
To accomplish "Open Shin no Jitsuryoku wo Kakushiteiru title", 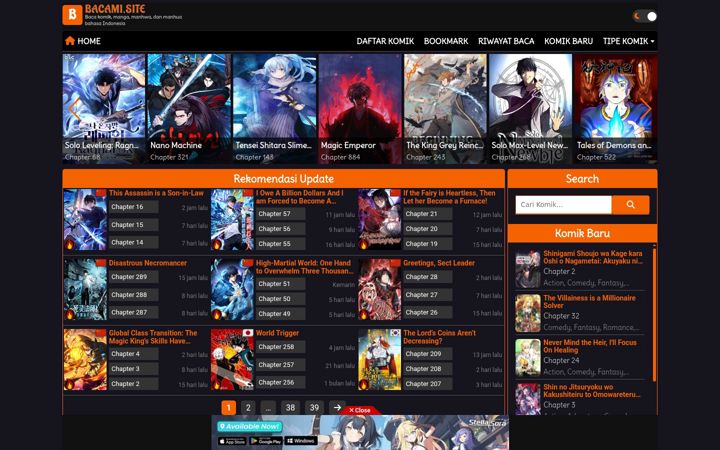I will pos(591,391).
